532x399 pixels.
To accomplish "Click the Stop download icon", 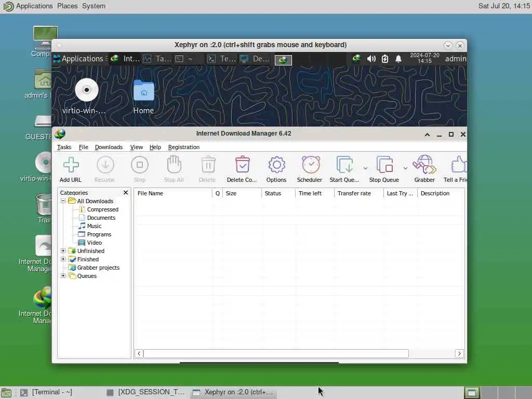I will click(x=139, y=165).
